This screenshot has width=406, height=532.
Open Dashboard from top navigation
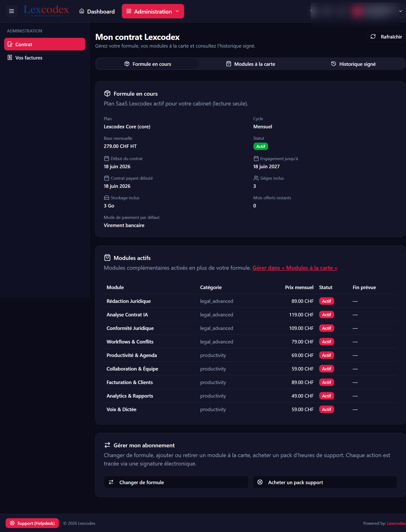pos(97,11)
